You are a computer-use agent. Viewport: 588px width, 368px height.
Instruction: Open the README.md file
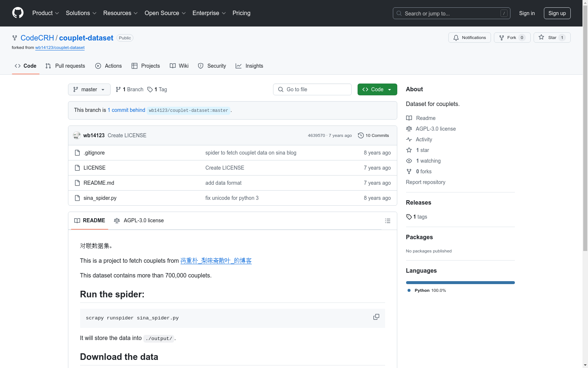pyautogui.click(x=99, y=183)
